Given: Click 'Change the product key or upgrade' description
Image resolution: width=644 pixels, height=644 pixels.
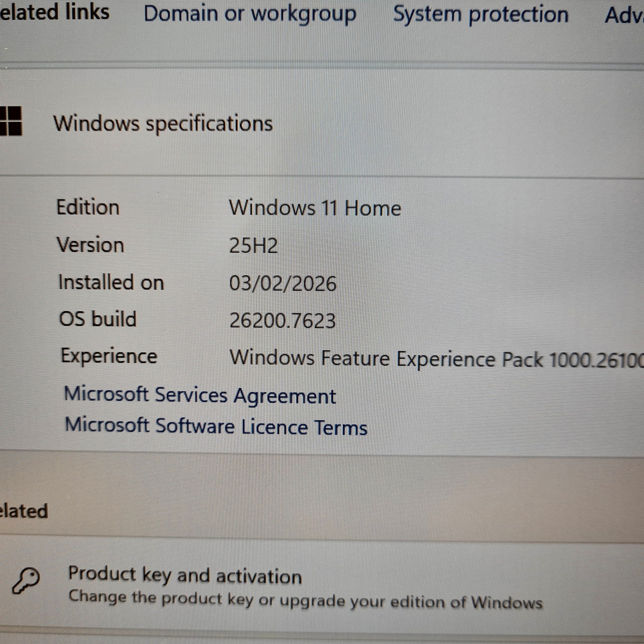Looking at the screenshot, I should [x=306, y=600].
